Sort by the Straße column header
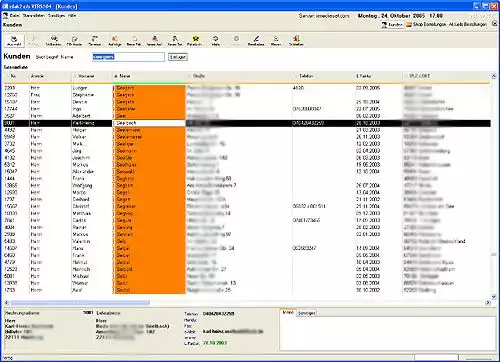 (239, 76)
